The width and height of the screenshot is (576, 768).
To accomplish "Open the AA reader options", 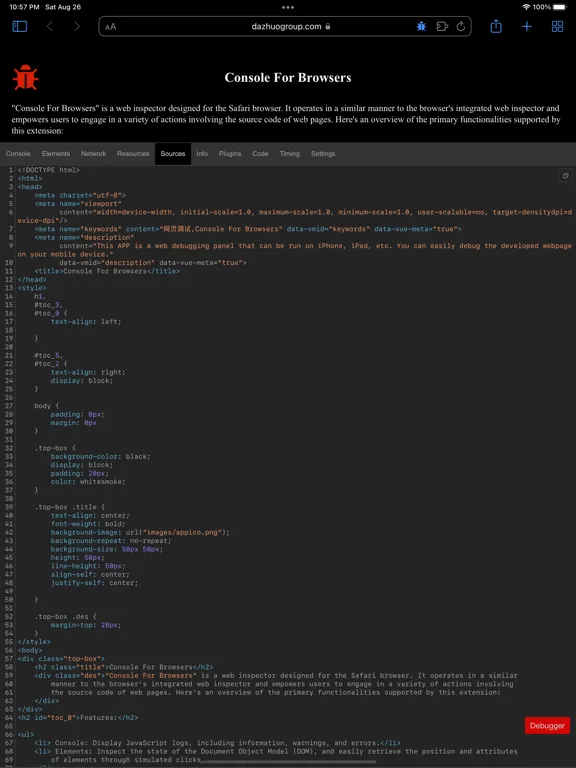I will 111,27.
